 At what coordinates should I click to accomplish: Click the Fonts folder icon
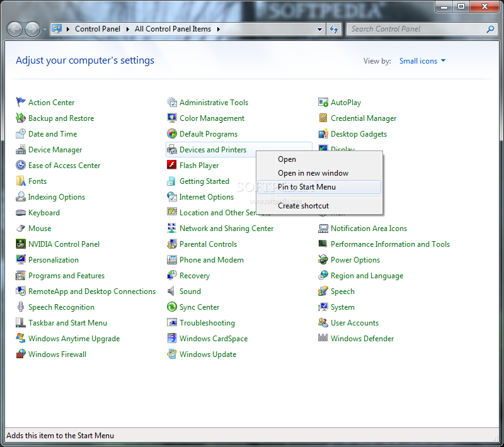point(21,181)
